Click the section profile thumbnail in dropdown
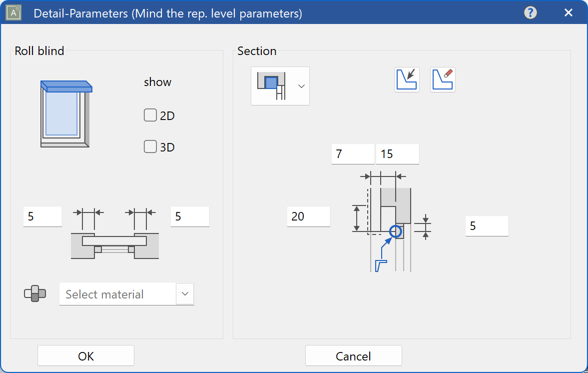The height and width of the screenshot is (373, 588). coord(271,86)
